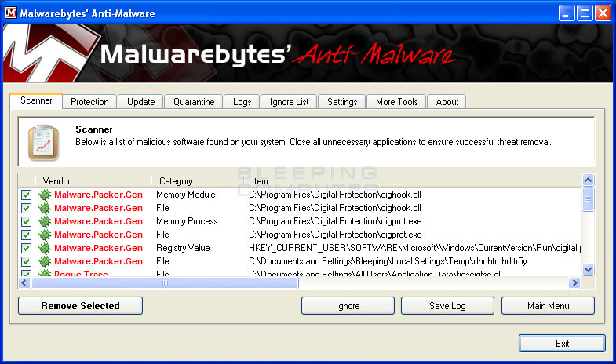
Task: Sort by the Category column header
Action: [198, 181]
